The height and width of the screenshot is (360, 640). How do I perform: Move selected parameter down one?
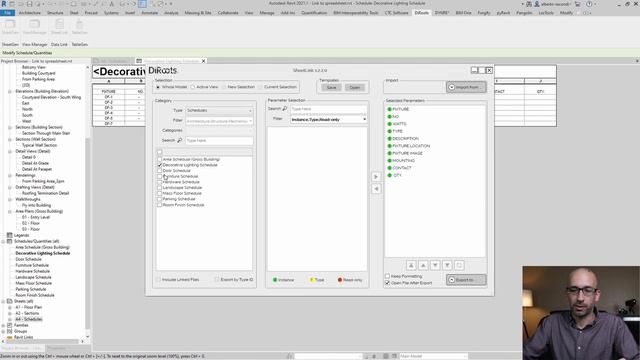coord(435,265)
